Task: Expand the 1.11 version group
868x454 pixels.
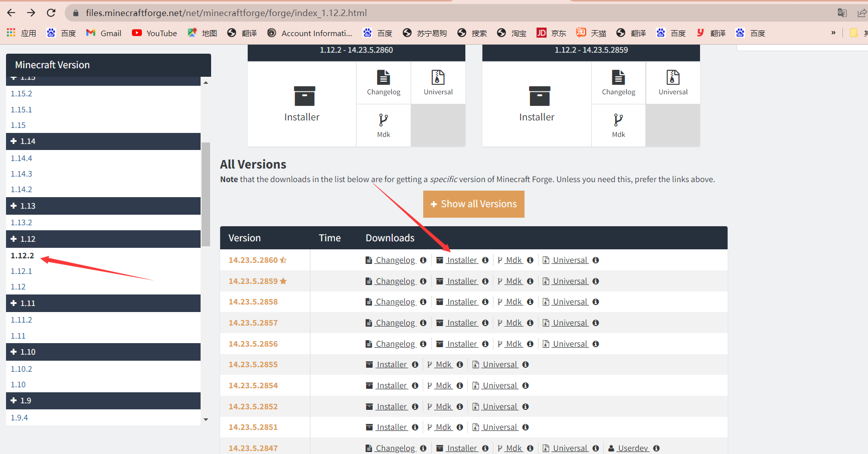Action: [x=103, y=303]
